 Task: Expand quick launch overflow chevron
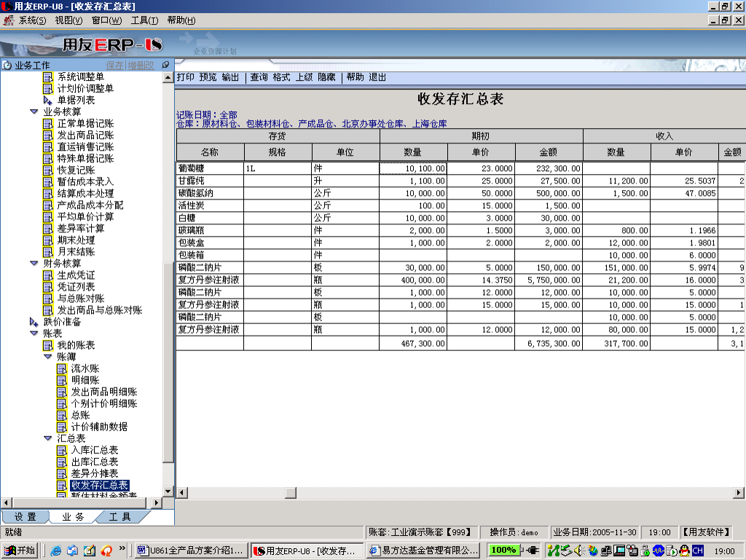point(122,548)
